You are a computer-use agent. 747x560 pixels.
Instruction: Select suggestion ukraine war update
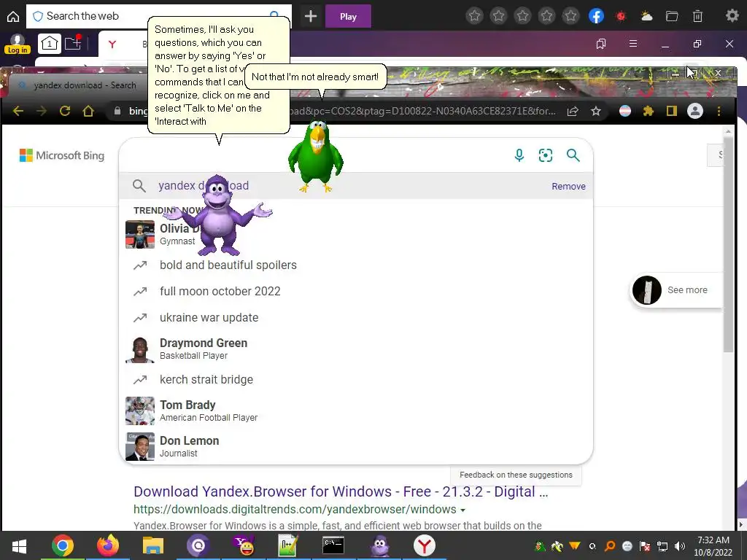point(356,318)
